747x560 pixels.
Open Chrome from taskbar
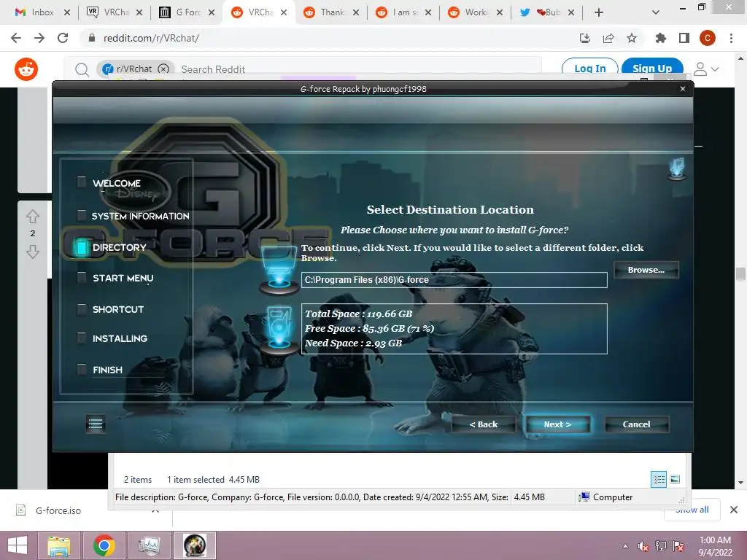pyautogui.click(x=104, y=545)
